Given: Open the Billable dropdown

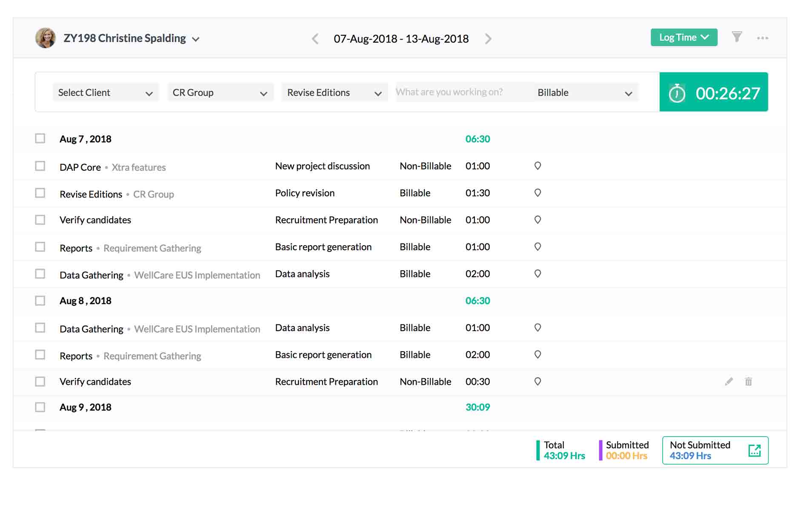Looking at the screenshot, I should [x=585, y=92].
